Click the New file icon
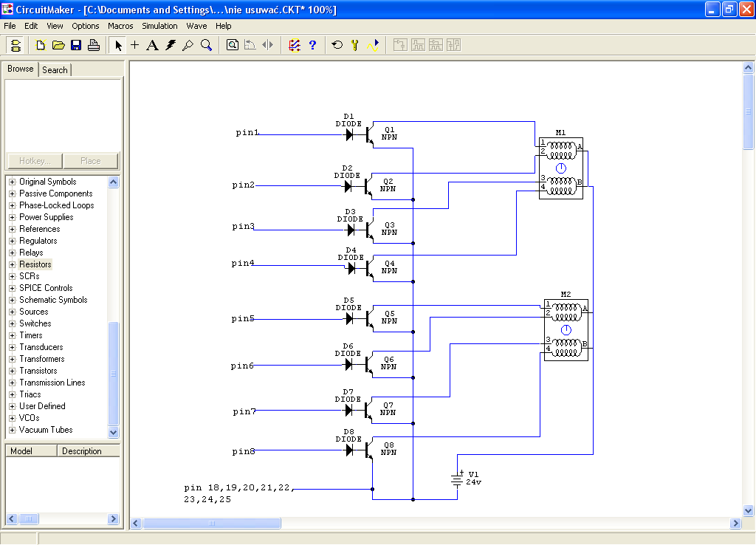The height and width of the screenshot is (545, 756). (41, 45)
